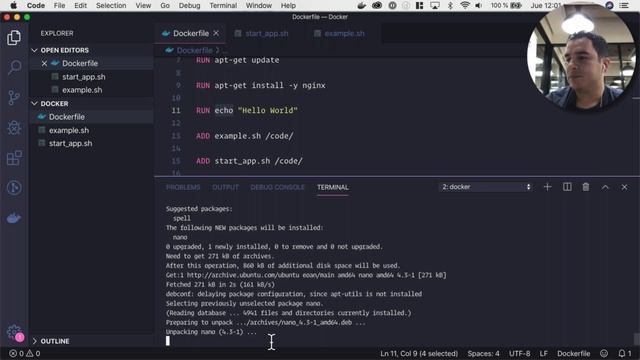Open the Debug Console panel tab
The height and width of the screenshot is (360, 640).
(x=278, y=187)
